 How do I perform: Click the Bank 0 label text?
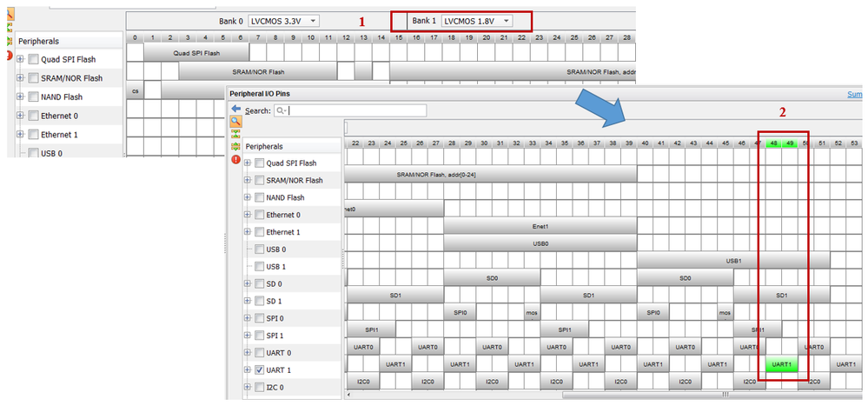231,21
